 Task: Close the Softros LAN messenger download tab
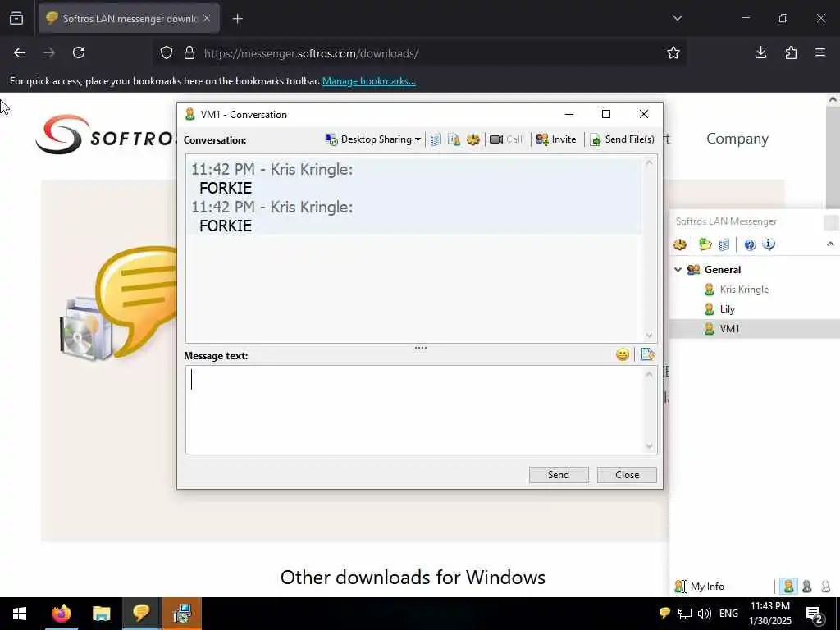click(x=207, y=18)
